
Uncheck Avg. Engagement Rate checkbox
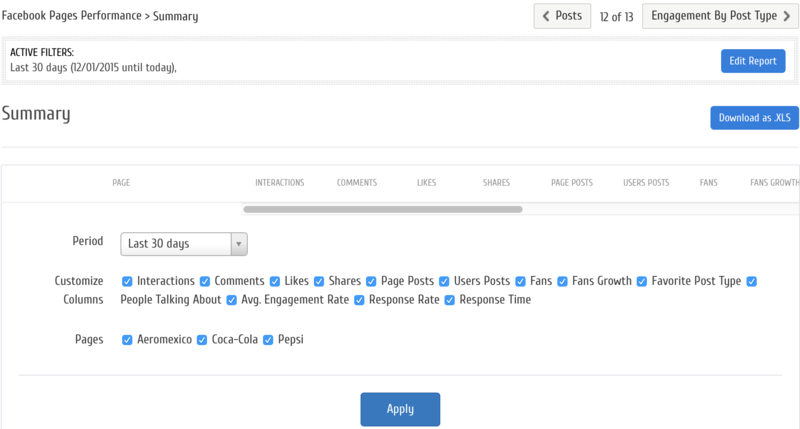tap(232, 300)
